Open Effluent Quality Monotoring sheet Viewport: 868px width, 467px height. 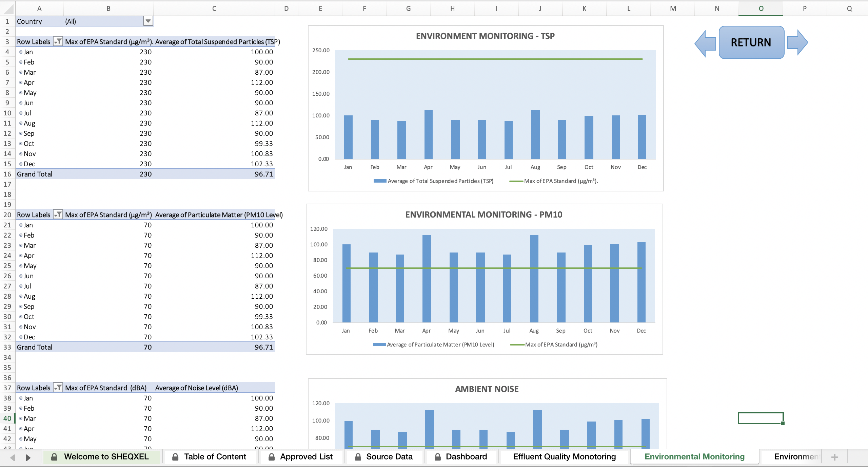click(564, 457)
